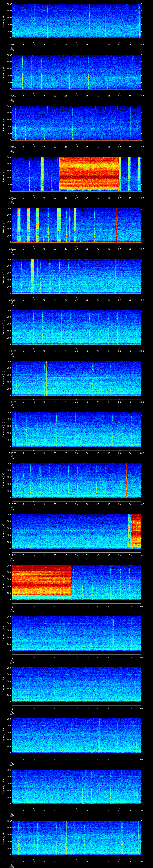Click the '0:07:00' start time label

12,351
